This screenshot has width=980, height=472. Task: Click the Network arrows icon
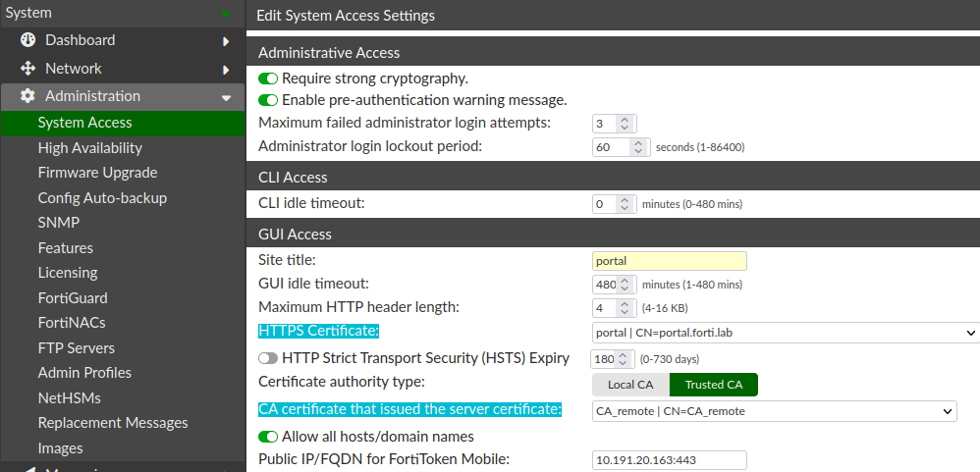point(27,69)
